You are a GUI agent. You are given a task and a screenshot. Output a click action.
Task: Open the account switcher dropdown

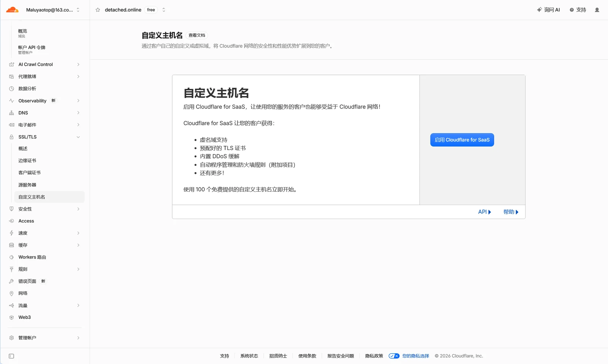(x=78, y=10)
